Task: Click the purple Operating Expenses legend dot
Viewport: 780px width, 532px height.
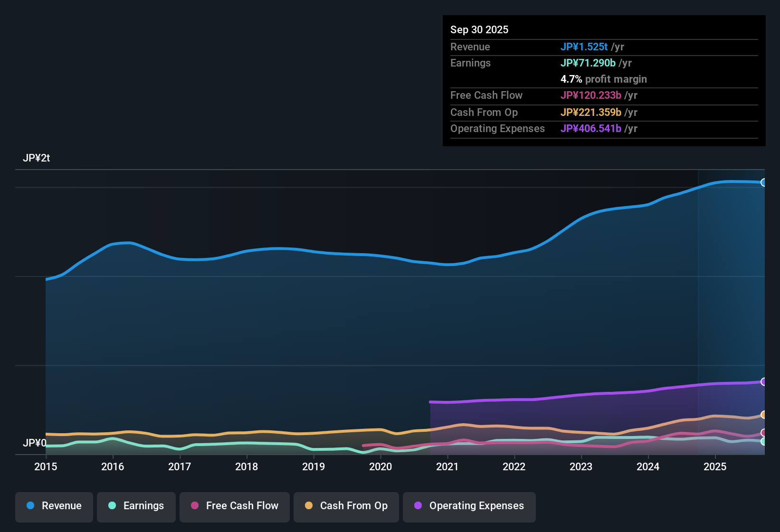Action: tap(419, 506)
